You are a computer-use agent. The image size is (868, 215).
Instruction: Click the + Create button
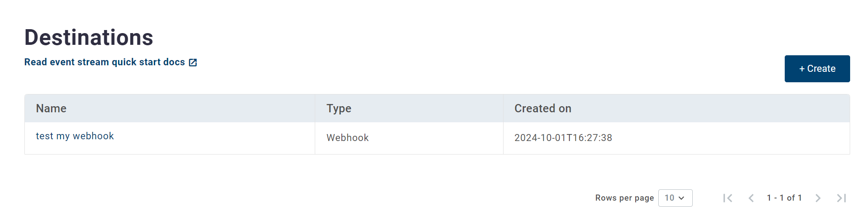click(x=817, y=69)
